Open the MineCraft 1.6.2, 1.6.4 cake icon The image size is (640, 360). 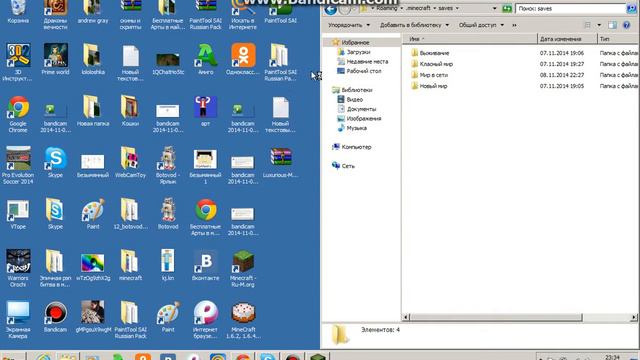click(243, 320)
